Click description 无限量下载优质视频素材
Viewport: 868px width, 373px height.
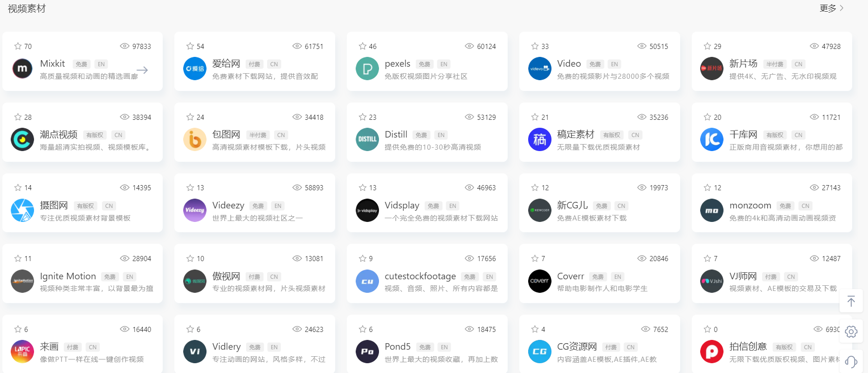(x=599, y=147)
